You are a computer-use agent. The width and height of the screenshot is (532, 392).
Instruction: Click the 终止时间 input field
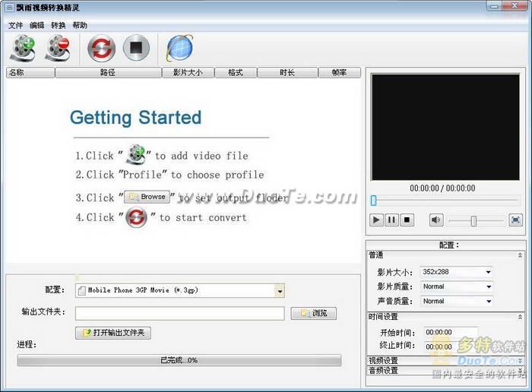(x=451, y=346)
